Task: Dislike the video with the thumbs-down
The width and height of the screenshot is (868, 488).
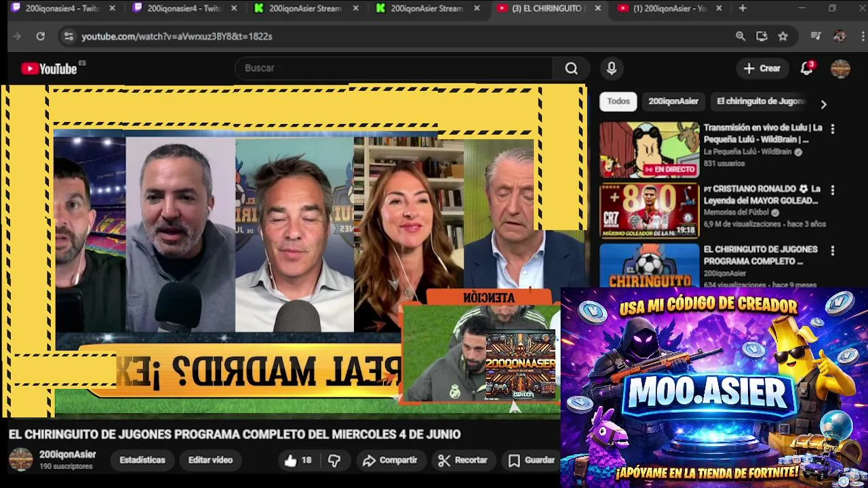Action: (334, 460)
